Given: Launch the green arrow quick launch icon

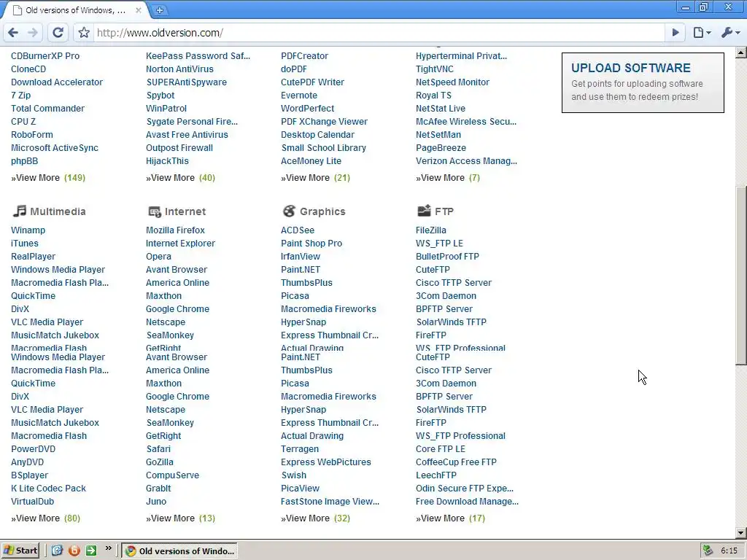Looking at the screenshot, I should pyautogui.click(x=91, y=551).
